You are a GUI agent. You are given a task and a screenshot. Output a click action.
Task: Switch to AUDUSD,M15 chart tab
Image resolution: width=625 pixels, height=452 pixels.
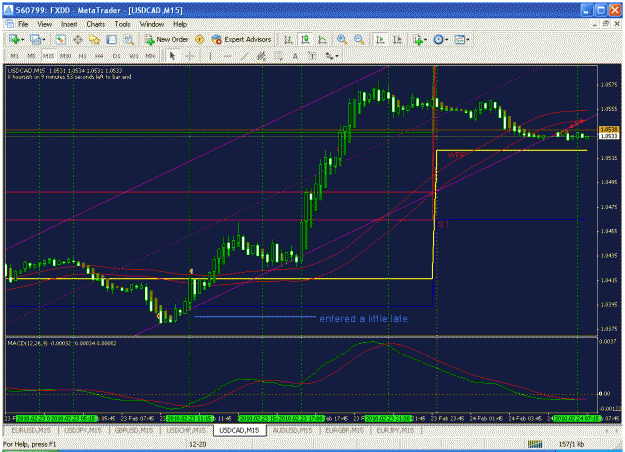293,430
